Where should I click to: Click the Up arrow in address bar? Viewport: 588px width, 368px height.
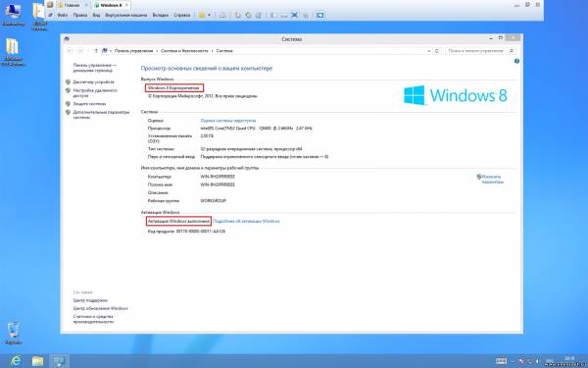tap(96, 51)
